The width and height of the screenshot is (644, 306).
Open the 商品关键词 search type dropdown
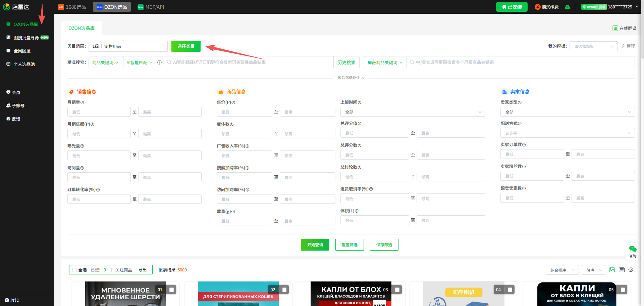105,62
